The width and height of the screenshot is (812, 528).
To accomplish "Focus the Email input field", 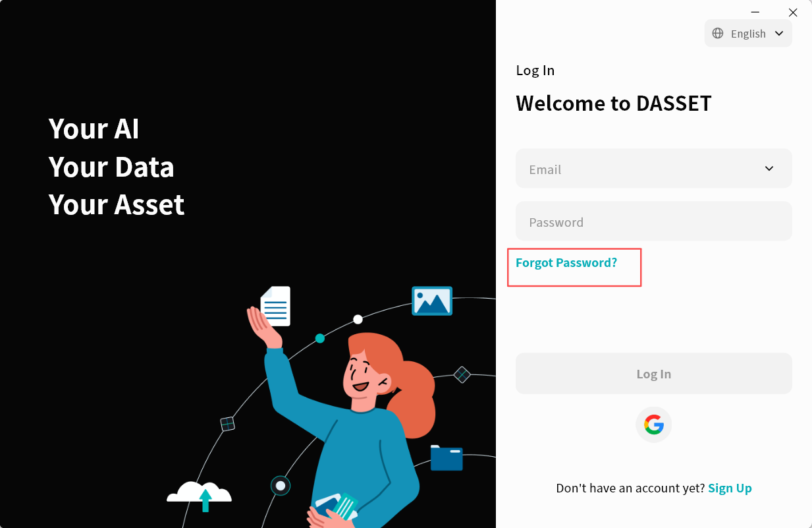I will [639, 169].
